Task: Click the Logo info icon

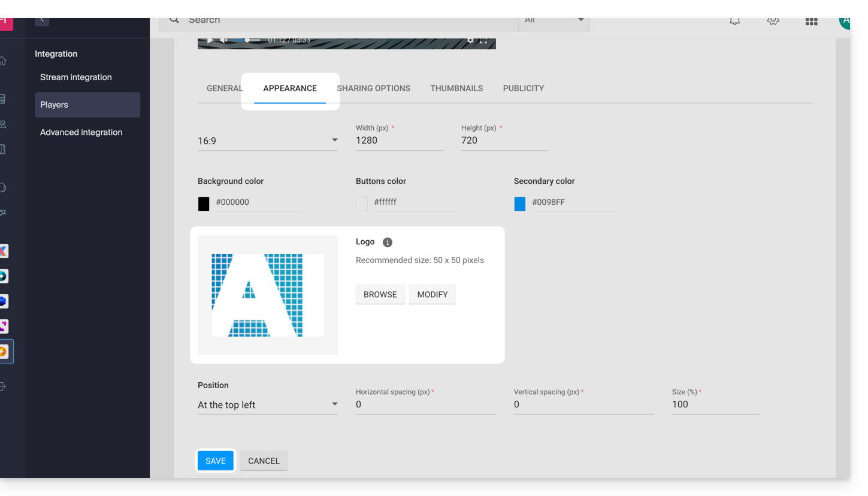Action: coord(388,242)
